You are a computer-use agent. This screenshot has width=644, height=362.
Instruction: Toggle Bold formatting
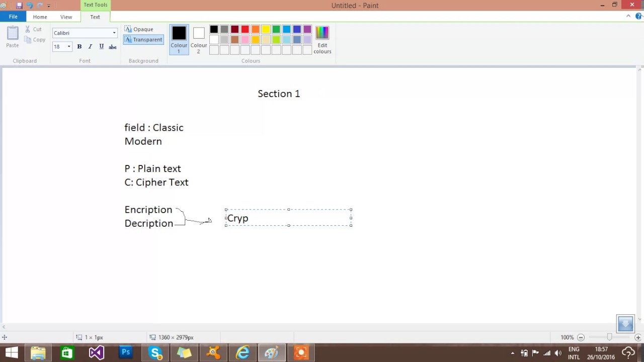[x=79, y=47]
